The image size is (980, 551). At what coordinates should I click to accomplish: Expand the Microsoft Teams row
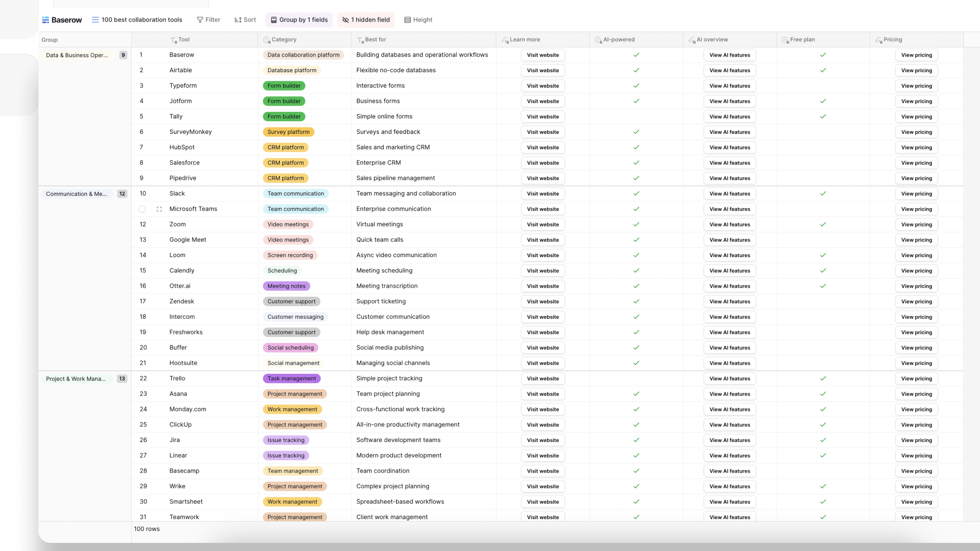click(159, 209)
